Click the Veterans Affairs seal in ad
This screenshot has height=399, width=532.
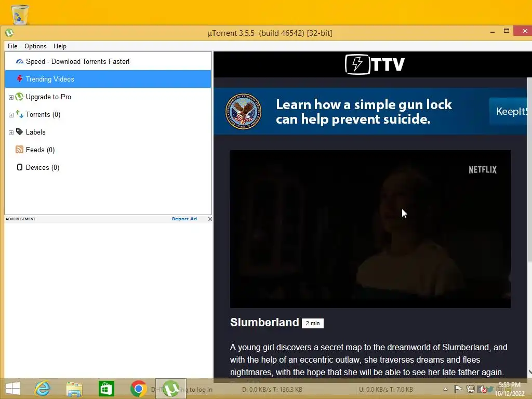(244, 111)
